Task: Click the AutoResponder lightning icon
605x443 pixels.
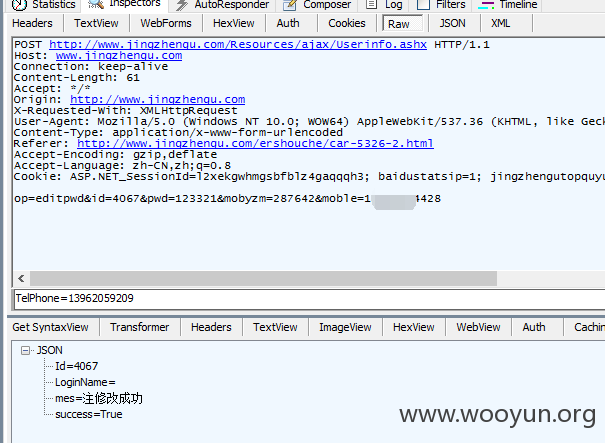Action: (182, 5)
